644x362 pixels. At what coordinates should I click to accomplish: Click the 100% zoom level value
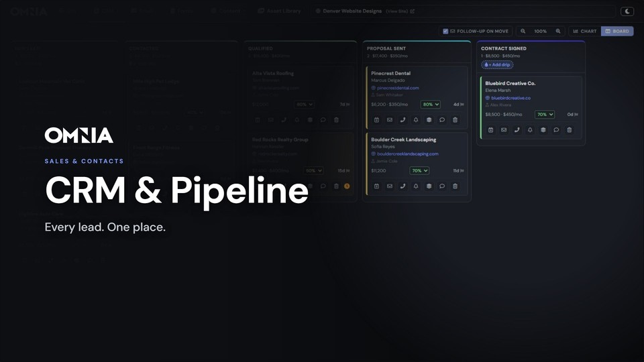click(x=541, y=32)
